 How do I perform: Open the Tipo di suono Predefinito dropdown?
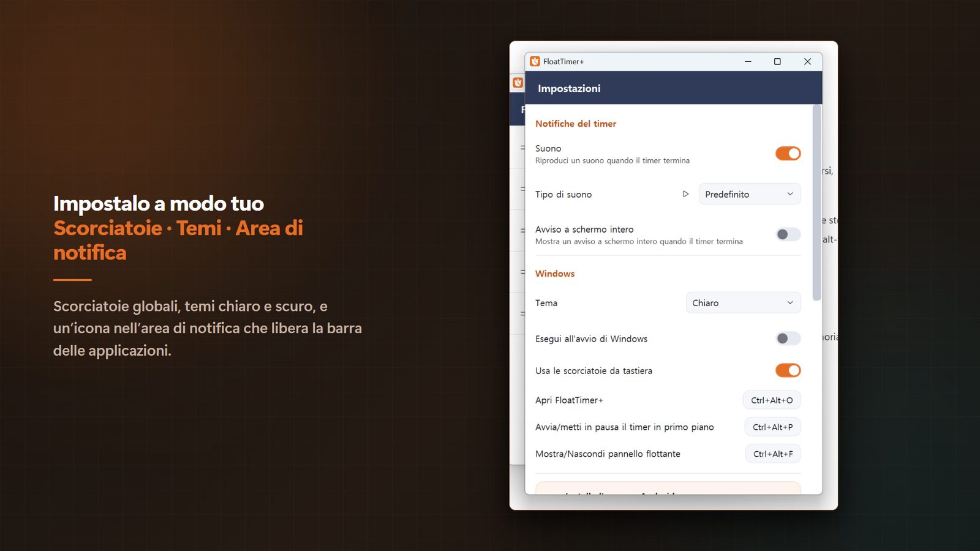click(750, 194)
